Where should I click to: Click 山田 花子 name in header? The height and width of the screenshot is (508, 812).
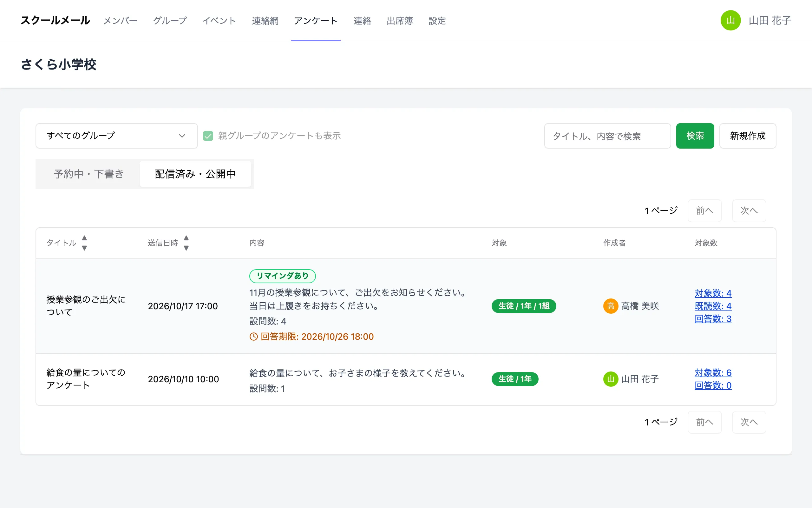(x=770, y=21)
